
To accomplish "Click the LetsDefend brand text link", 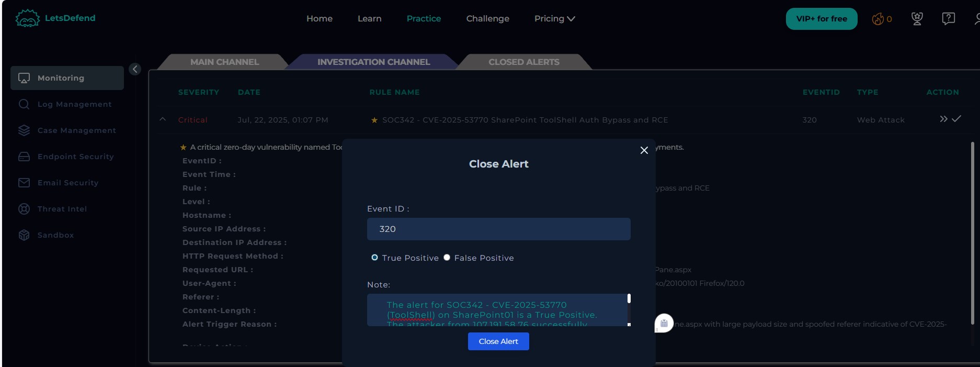I will (x=70, y=18).
